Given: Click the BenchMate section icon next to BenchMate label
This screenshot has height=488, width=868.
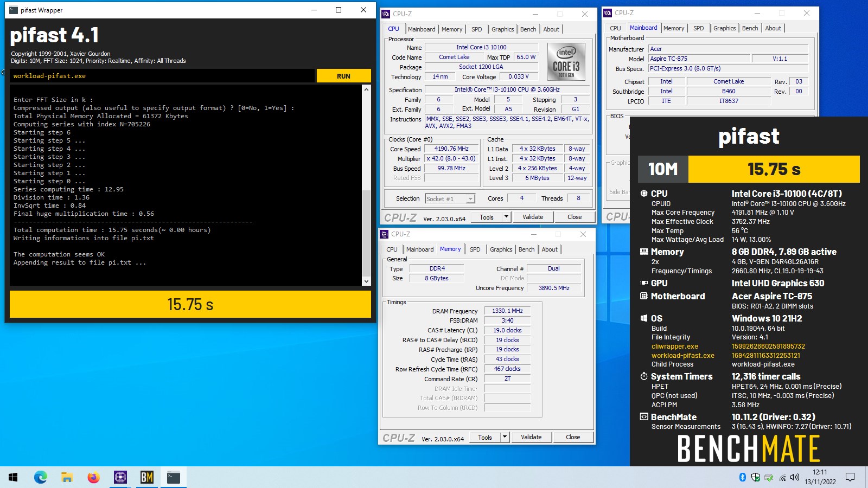Looking at the screenshot, I should 644,417.
